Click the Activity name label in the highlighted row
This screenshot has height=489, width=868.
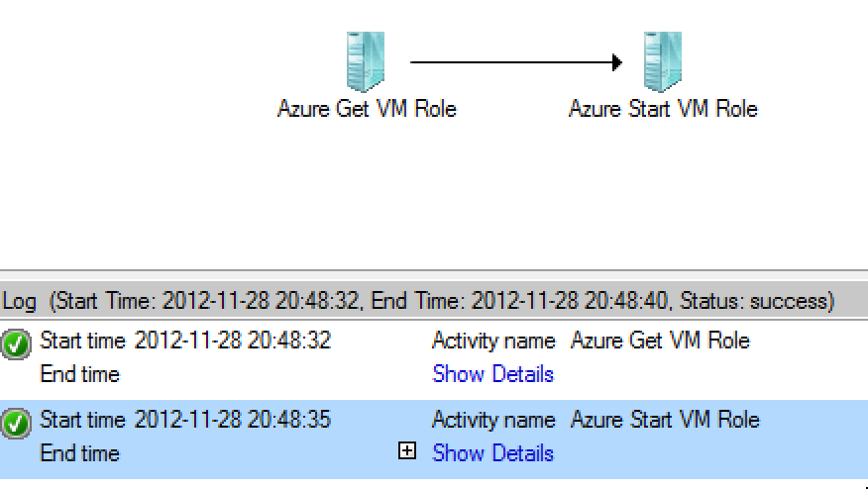(493, 420)
